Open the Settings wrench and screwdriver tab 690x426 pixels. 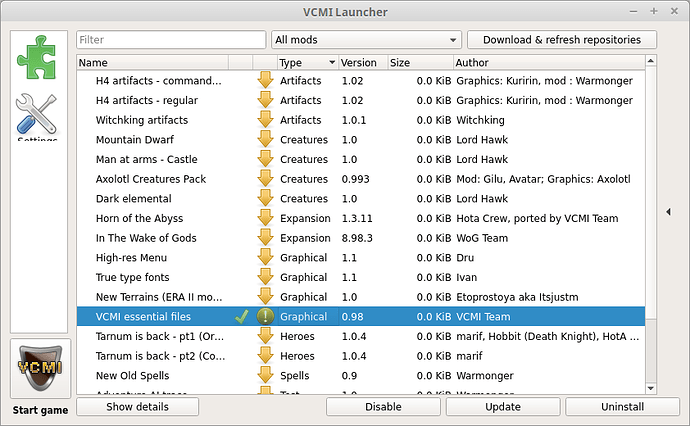pos(37,114)
